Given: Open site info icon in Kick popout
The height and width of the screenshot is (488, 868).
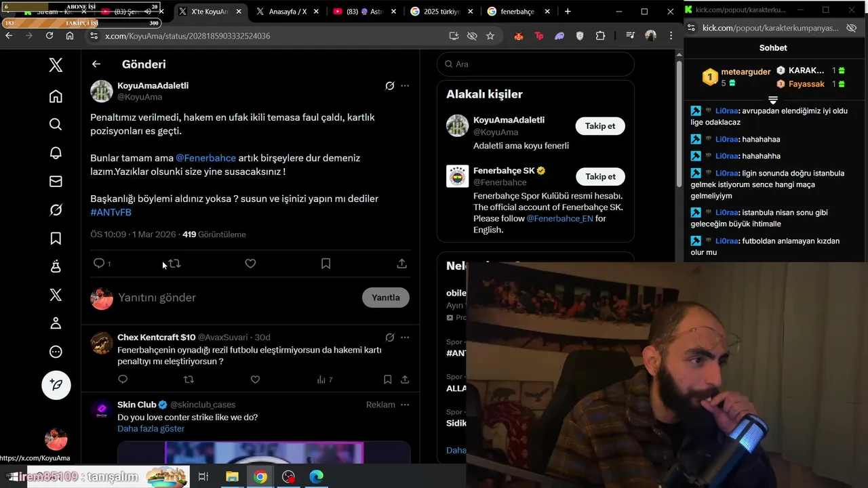Looking at the screenshot, I should tap(691, 28).
